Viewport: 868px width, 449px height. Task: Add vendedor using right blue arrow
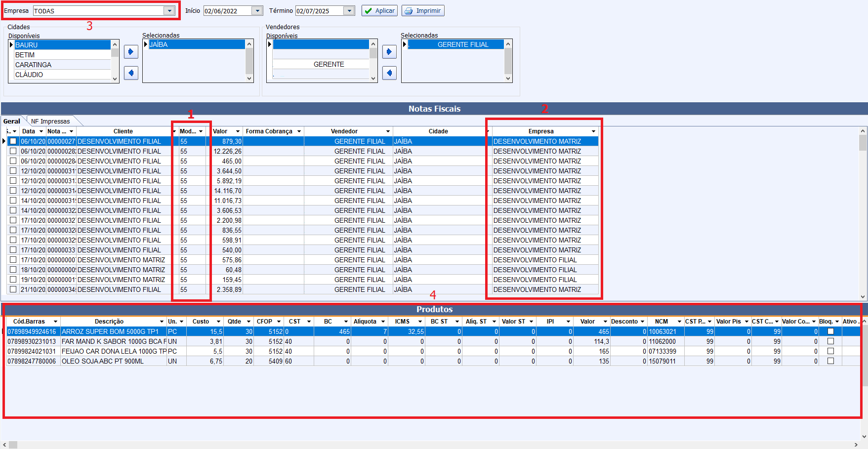(x=389, y=52)
